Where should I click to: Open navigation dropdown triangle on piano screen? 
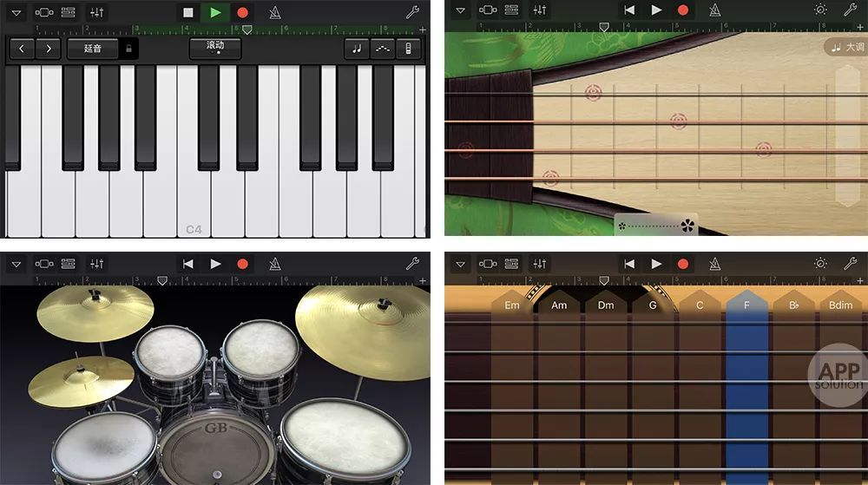coord(16,12)
